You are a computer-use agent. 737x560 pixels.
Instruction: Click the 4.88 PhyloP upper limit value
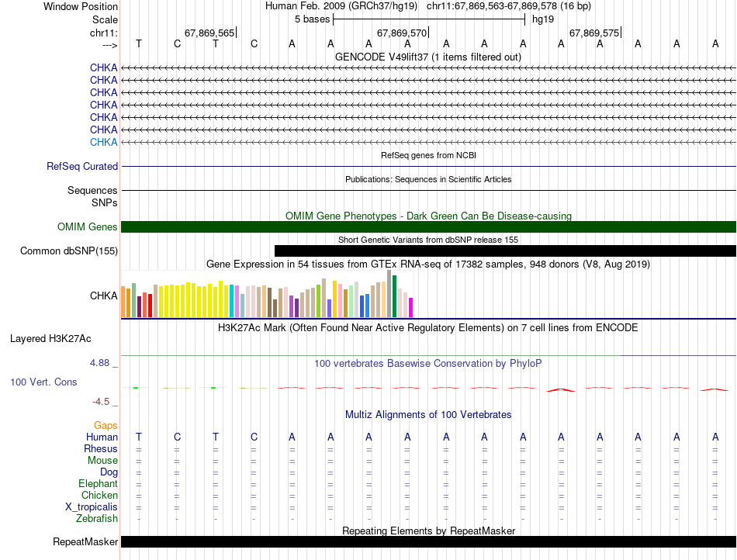coord(99,363)
